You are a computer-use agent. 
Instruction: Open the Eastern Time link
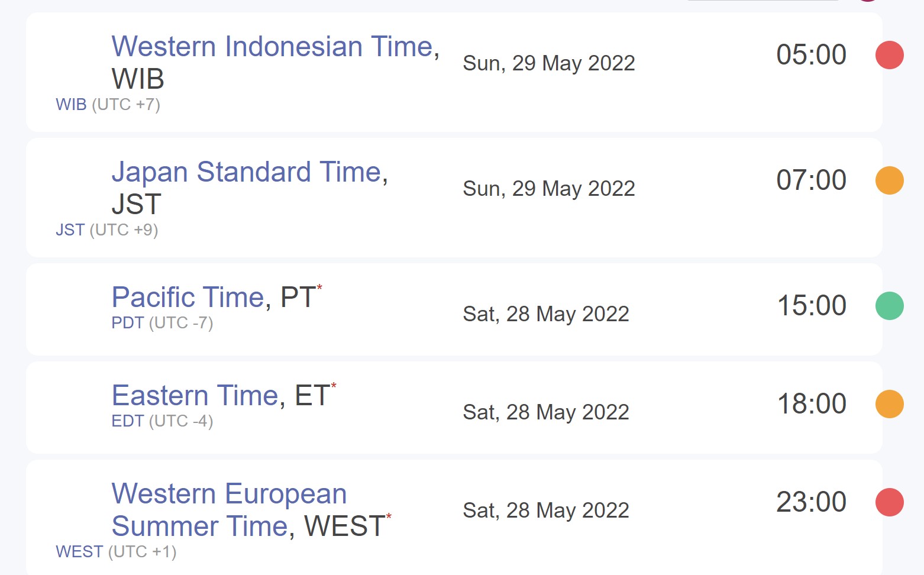click(195, 395)
